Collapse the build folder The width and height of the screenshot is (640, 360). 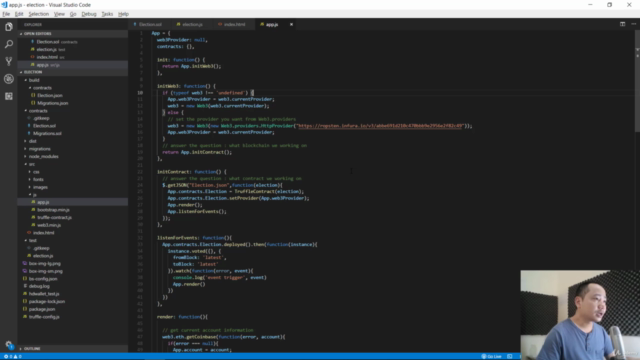click(73, 80)
